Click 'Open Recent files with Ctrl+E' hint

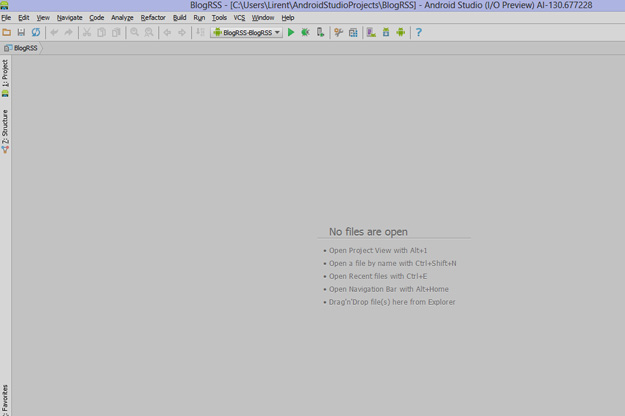[x=377, y=276]
